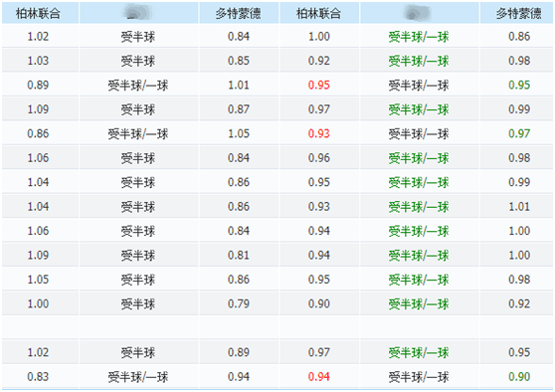
Task: Select 受半球 in the 1.03 row
Action: (138, 61)
